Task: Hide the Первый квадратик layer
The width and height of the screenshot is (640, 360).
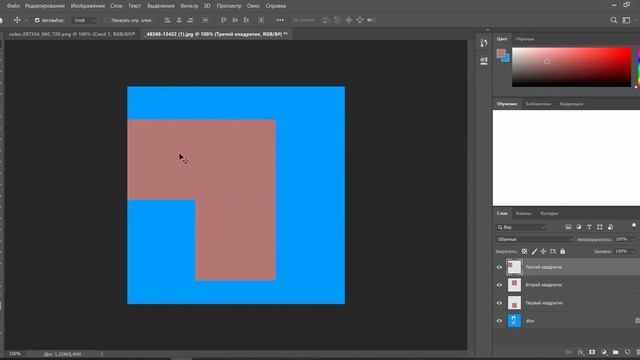Action: pyautogui.click(x=499, y=303)
